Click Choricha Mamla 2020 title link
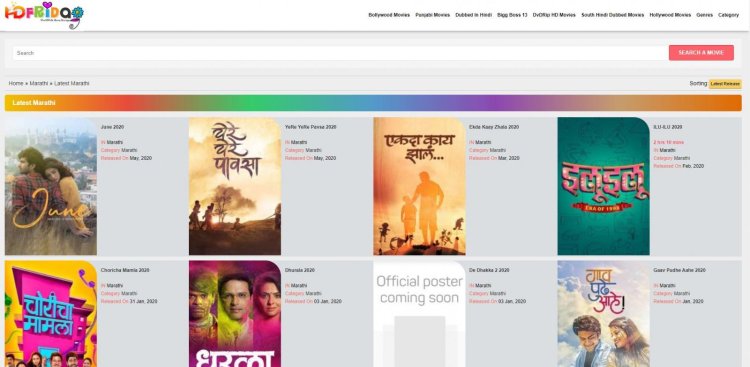This screenshot has height=367, width=750. point(125,270)
